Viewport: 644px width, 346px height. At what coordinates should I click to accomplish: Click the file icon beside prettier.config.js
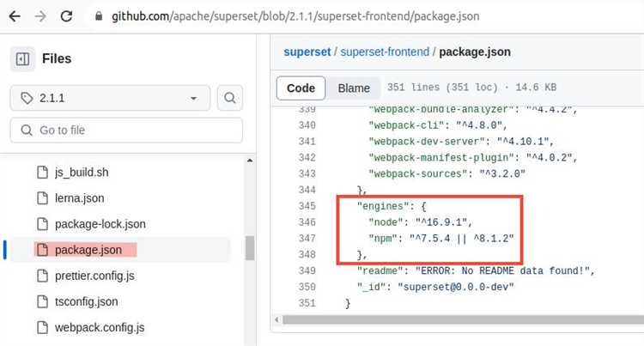coord(42,276)
